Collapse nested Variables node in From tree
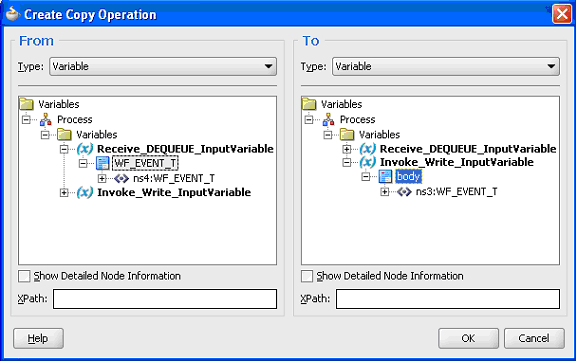 point(45,135)
